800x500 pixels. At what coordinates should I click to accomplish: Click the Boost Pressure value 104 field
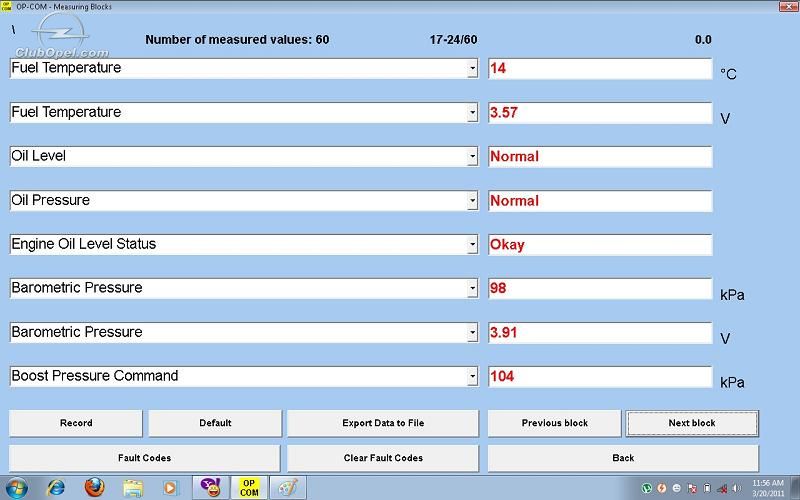pyautogui.click(x=600, y=377)
